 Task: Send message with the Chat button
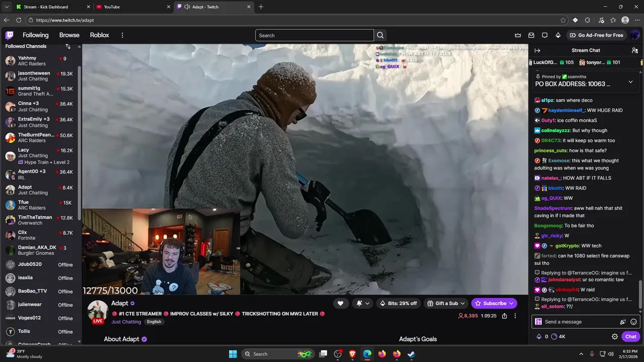pyautogui.click(x=631, y=336)
